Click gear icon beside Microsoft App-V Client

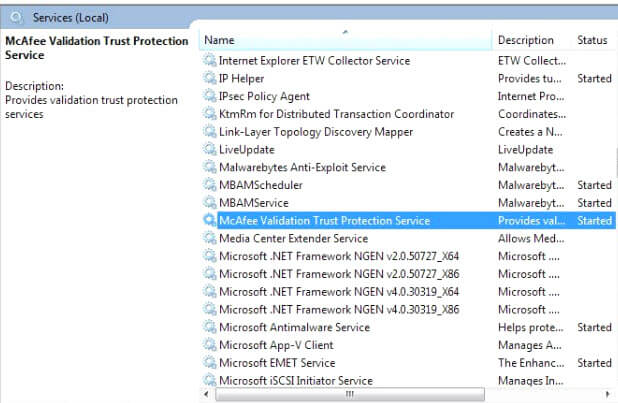209,344
